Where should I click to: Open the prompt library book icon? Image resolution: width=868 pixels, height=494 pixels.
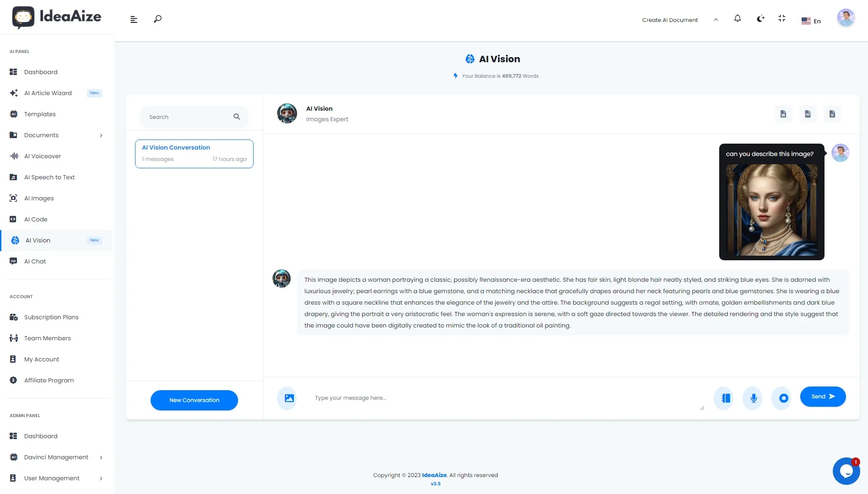pyautogui.click(x=725, y=398)
